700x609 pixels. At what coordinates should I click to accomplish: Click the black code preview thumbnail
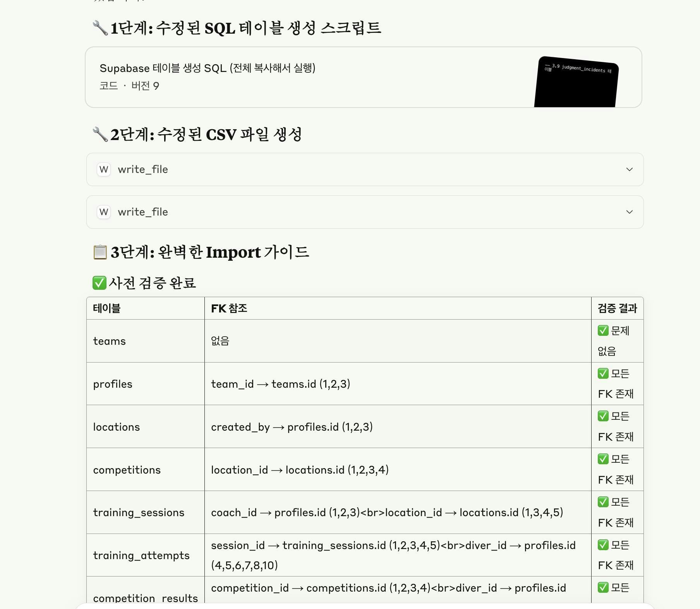pos(576,82)
